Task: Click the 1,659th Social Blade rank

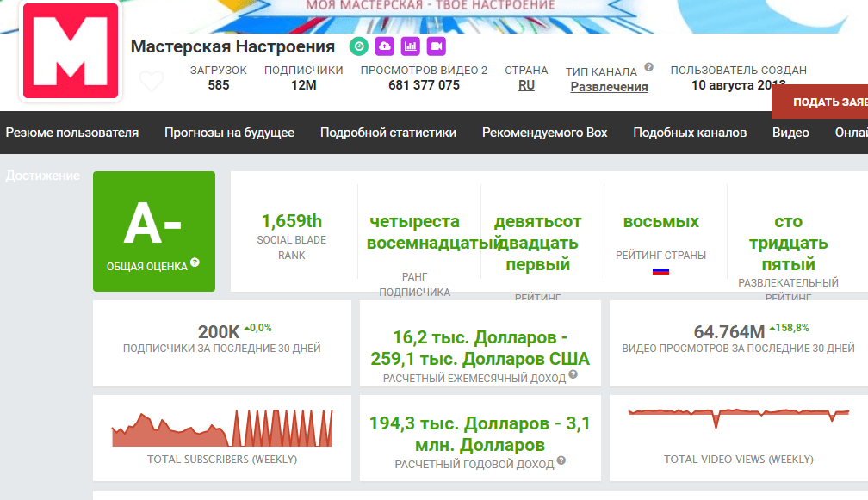Action: (292, 221)
